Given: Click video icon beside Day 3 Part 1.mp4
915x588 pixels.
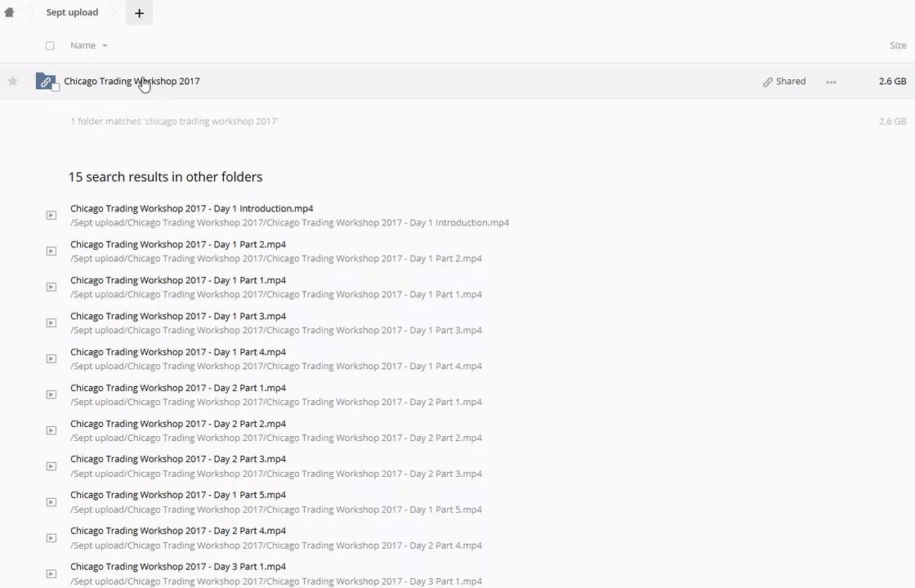Looking at the screenshot, I should tap(51, 574).
